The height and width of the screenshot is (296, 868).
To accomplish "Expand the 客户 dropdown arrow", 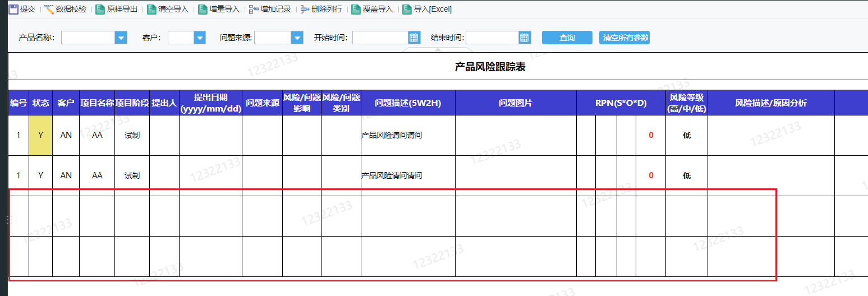I will point(200,38).
